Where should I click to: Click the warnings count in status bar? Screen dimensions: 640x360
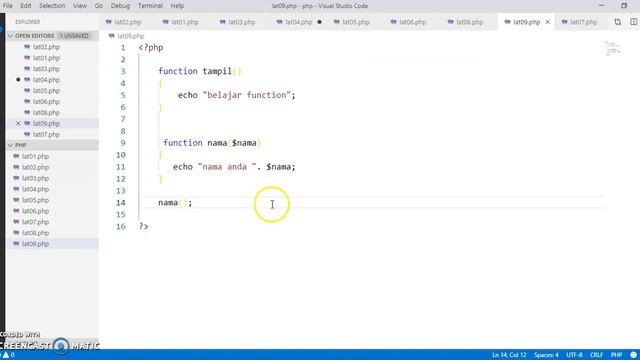pyautogui.click(x=8, y=355)
